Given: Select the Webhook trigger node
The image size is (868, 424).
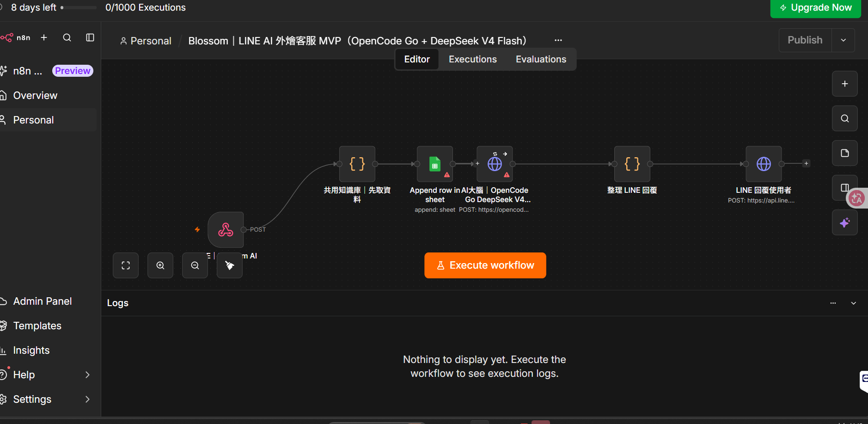Looking at the screenshot, I should pos(226,230).
